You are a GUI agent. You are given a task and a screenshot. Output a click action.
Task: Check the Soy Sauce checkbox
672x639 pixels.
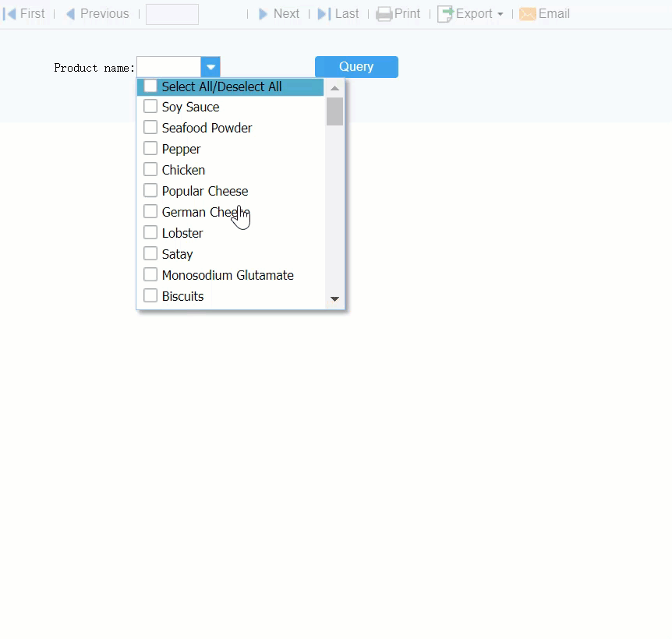coord(150,107)
